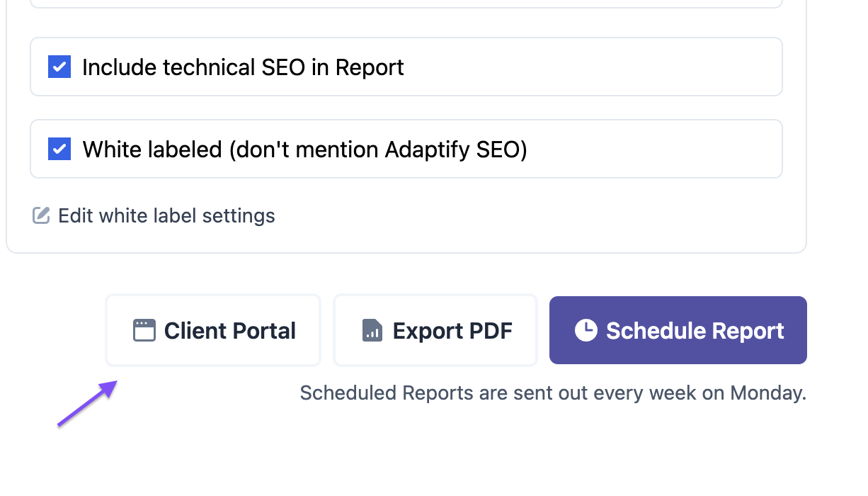
Task: Schedule the report
Action: pos(678,330)
